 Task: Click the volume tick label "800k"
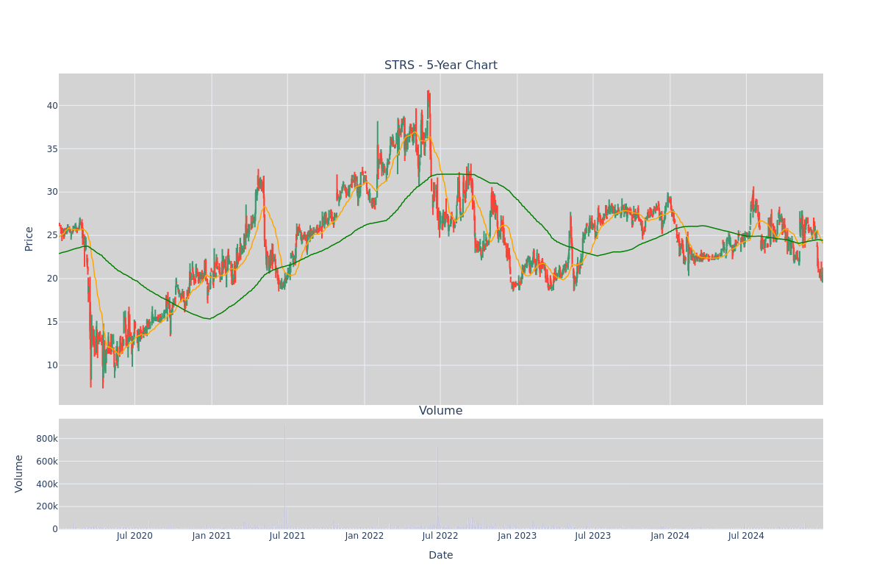click(46, 439)
